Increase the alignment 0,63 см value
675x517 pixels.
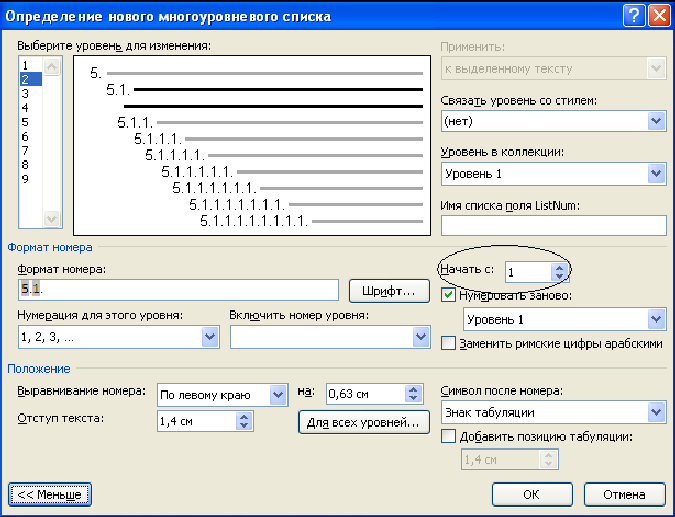click(x=413, y=389)
